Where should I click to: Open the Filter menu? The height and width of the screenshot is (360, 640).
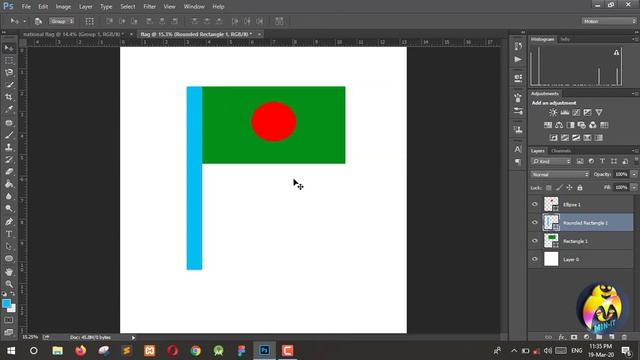pyautogui.click(x=149, y=7)
